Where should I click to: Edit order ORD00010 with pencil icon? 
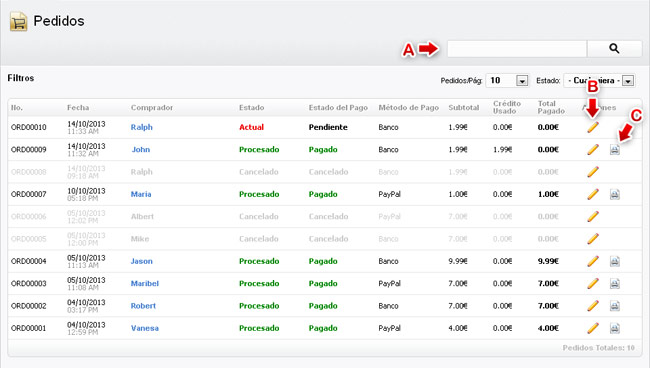pos(593,127)
